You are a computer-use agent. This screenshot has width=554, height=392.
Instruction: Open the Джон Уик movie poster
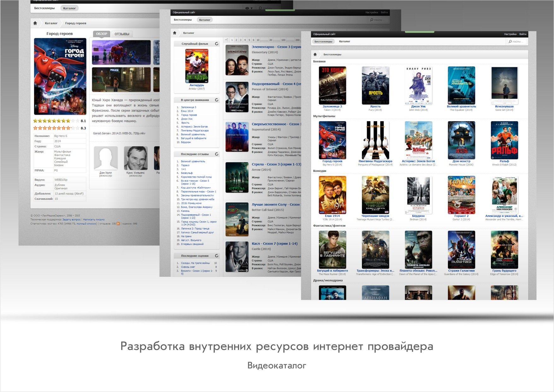tap(418, 86)
